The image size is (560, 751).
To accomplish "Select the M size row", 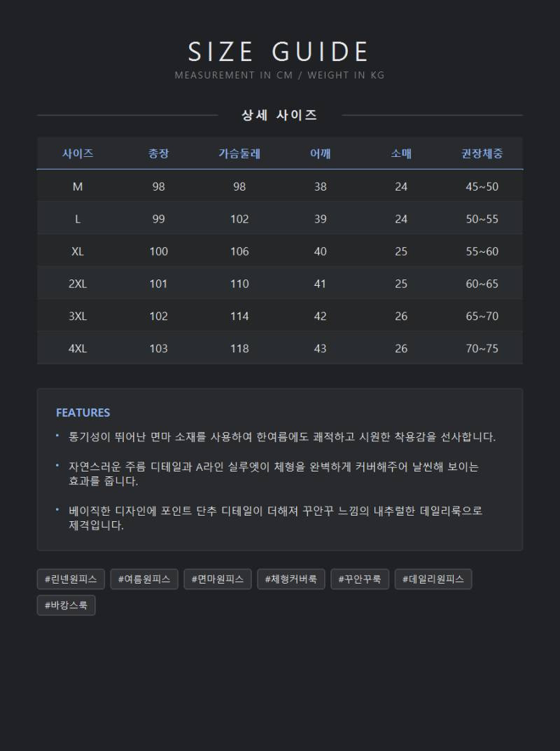I will pyautogui.click(x=280, y=186).
